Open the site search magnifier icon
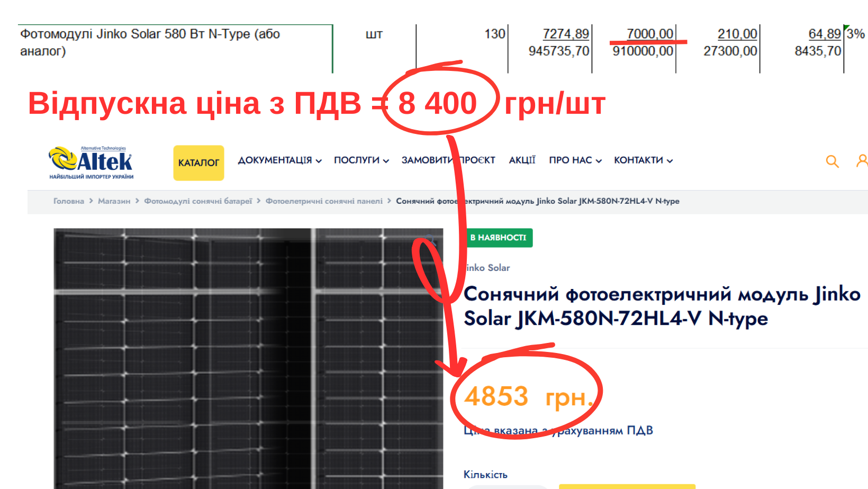868x489 pixels. [832, 161]
